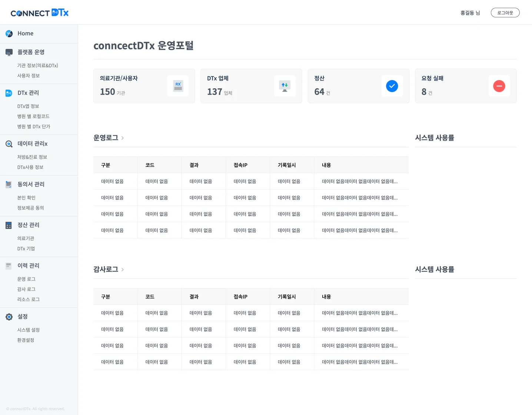
Task: Click the DTx 관리 sidebar icon
Action: click(x=9, y=93)
